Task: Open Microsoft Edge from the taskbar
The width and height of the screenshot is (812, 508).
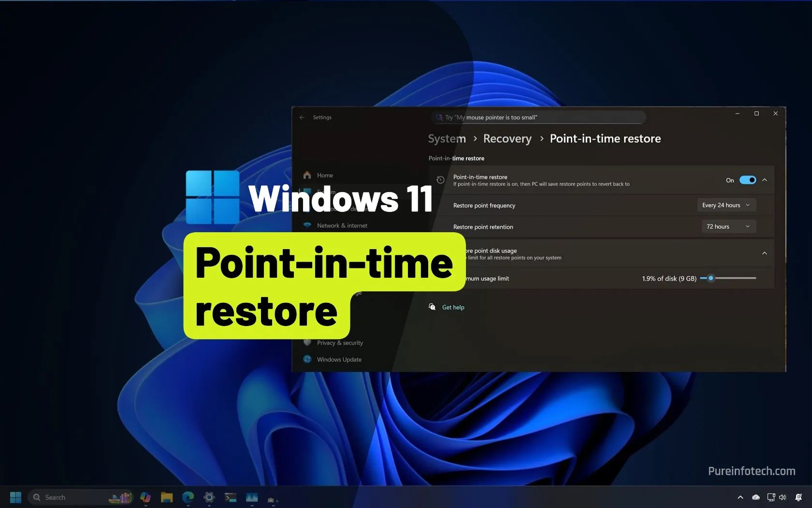Action: (188, 497)
